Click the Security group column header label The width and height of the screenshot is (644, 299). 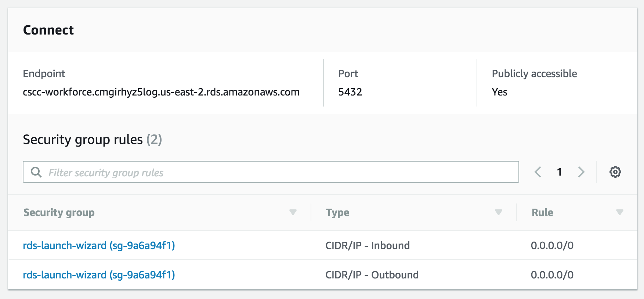coord(59,213)
